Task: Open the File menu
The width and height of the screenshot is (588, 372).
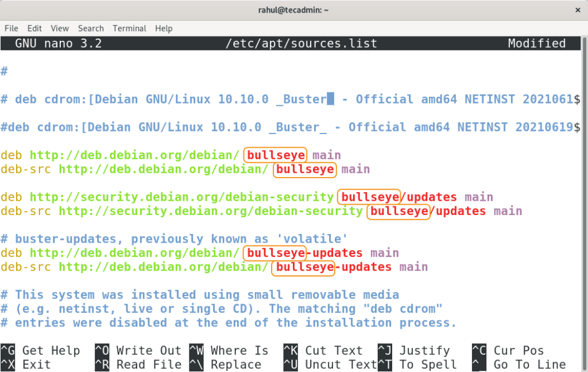Action: point(11,28)
